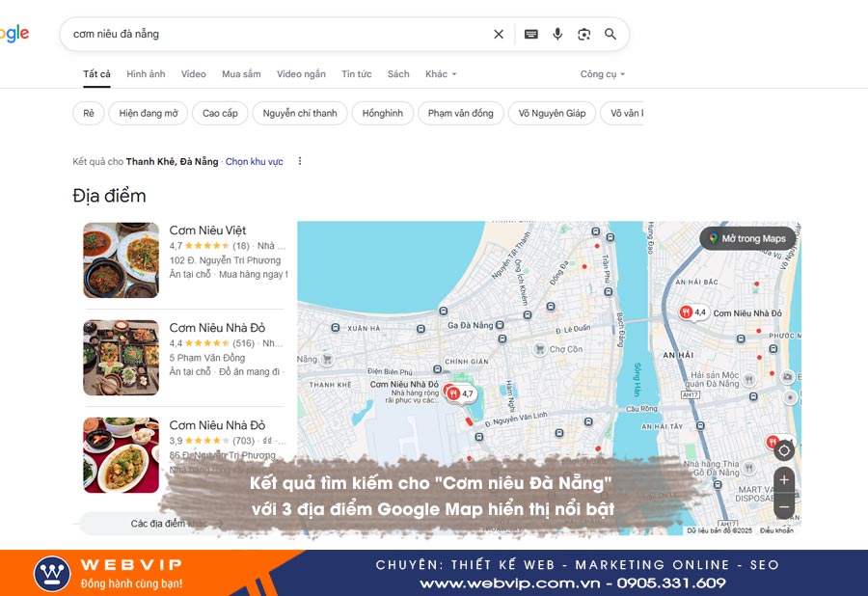
Task: Apply the Cao cấp filter chip
Action: coord(220,114)
